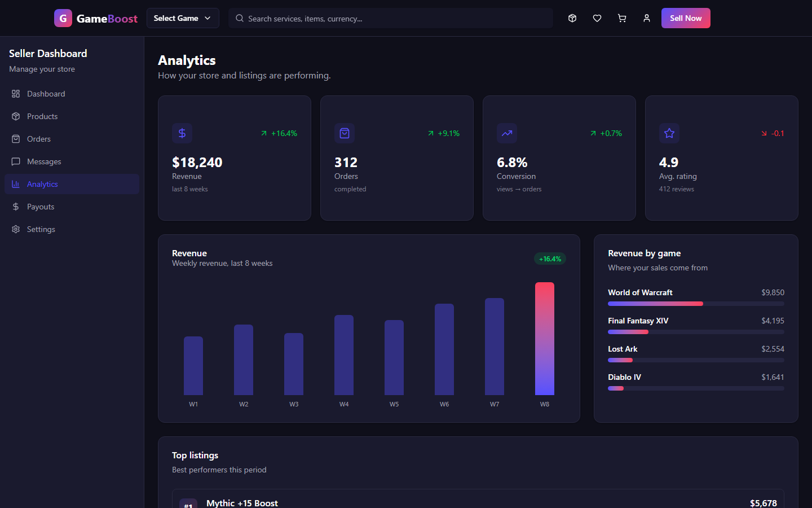Click the Analytics bar chart icon
Image resolution: width=812 pixels, height=508 pixels.
pyautogui.click(x=16, y=184)
